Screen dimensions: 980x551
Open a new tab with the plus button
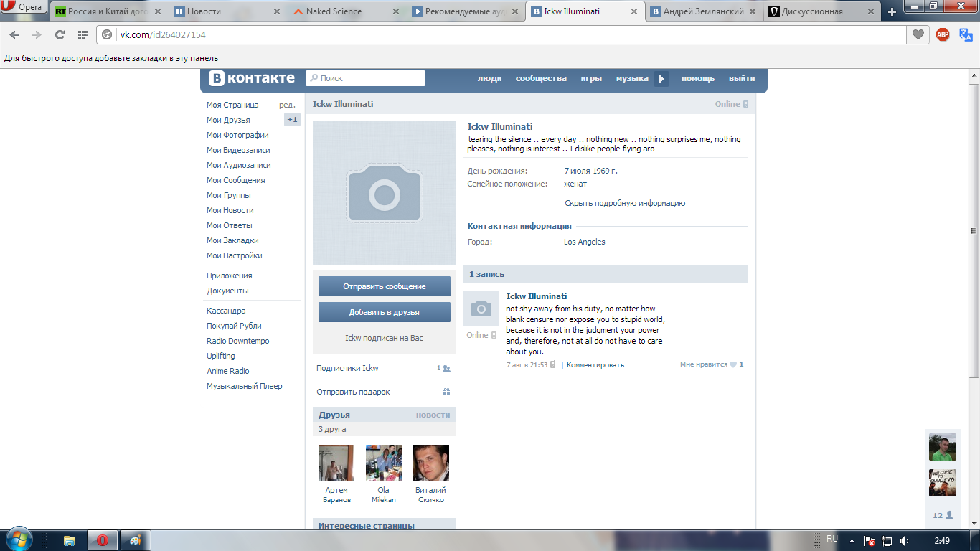pos(892,11)
